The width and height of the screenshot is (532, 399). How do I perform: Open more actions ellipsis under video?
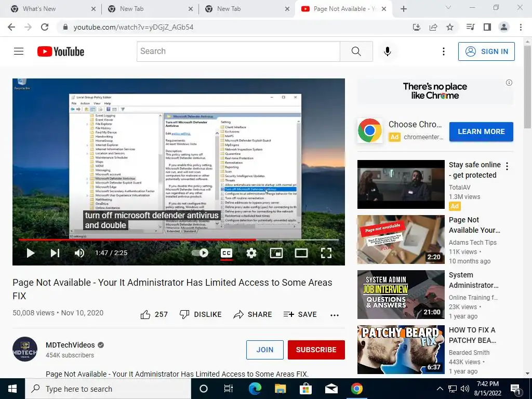tap(335, 315)
